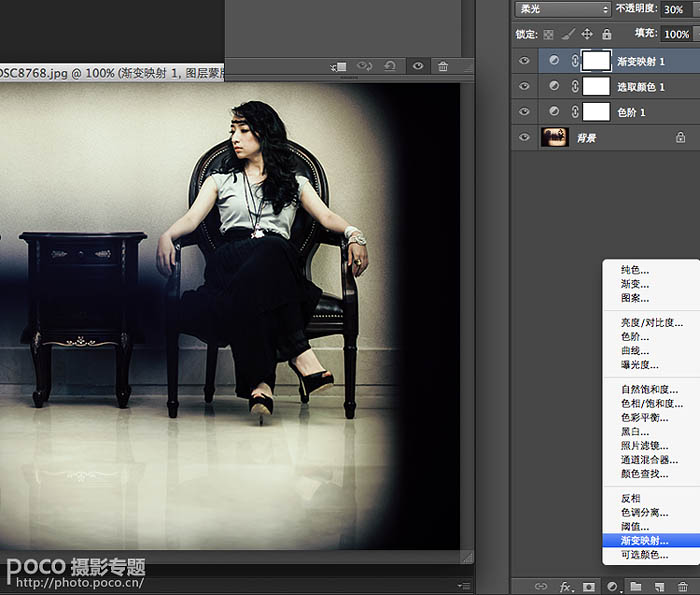Screen dimensions: 700x595
Task: Add a layer mask using the mask icon
Action: [x=588, y=586]
